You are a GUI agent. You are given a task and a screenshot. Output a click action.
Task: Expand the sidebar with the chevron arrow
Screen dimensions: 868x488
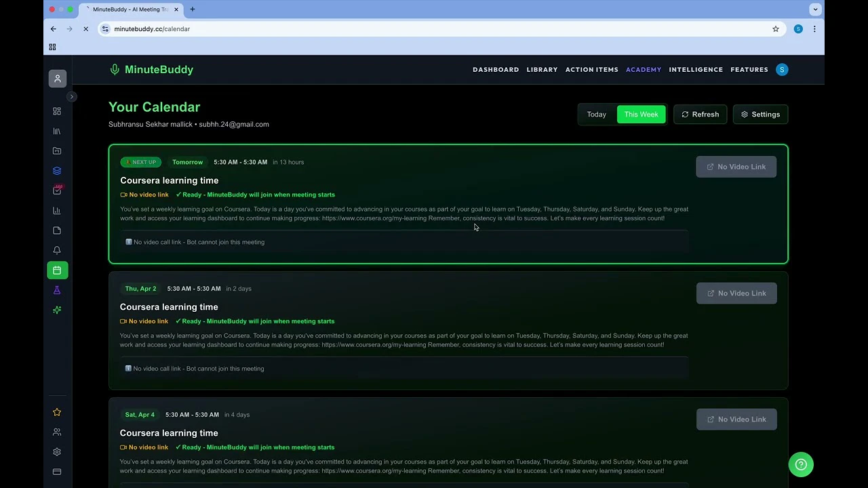click(71, 97)
